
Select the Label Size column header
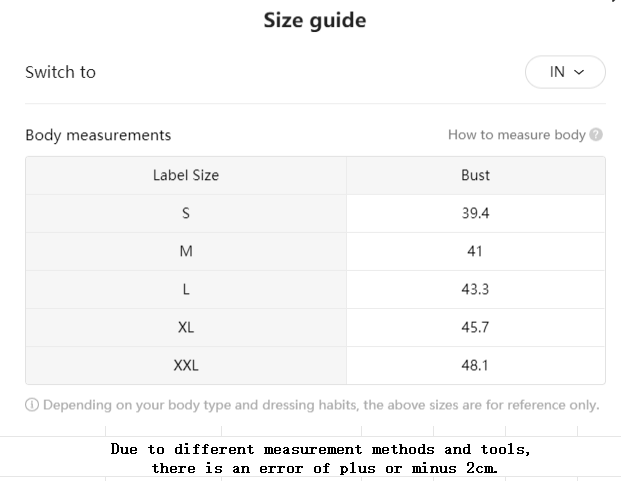coord(186,175)
